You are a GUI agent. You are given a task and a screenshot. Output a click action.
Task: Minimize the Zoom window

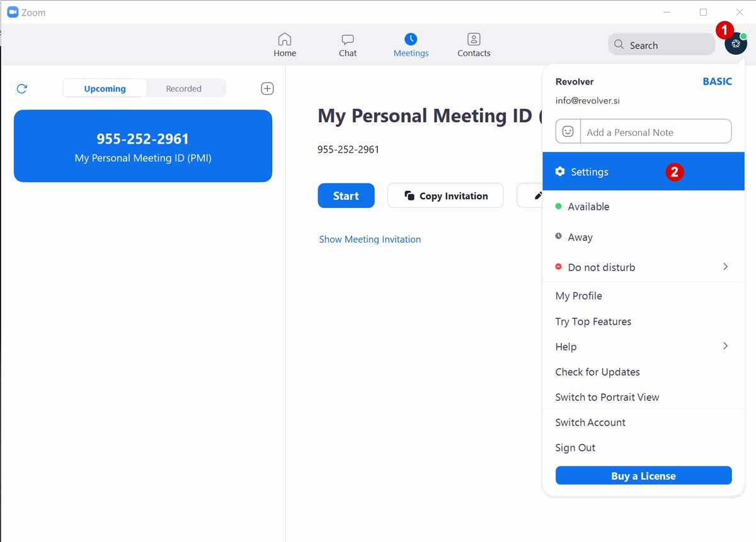point(667,12)
